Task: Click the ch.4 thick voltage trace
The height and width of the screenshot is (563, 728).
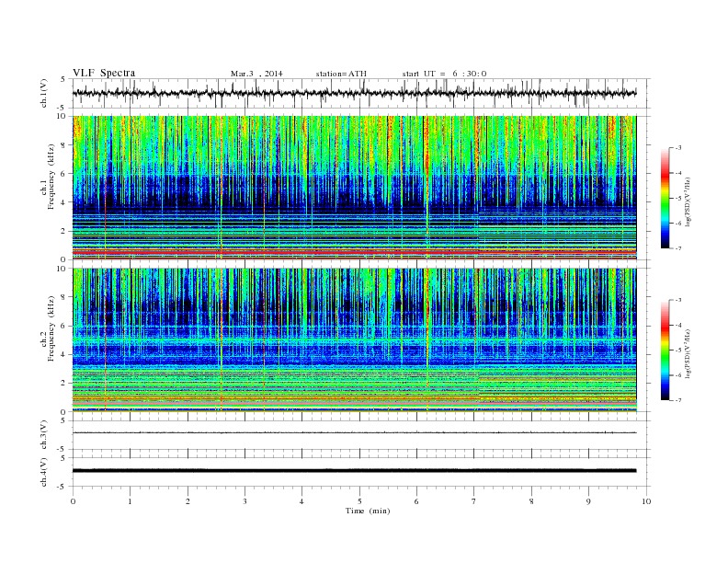Action: 354,471
